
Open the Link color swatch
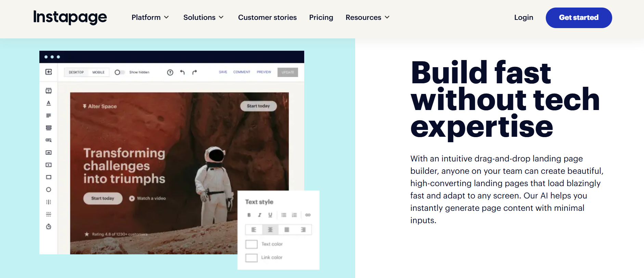coord(252,257)
